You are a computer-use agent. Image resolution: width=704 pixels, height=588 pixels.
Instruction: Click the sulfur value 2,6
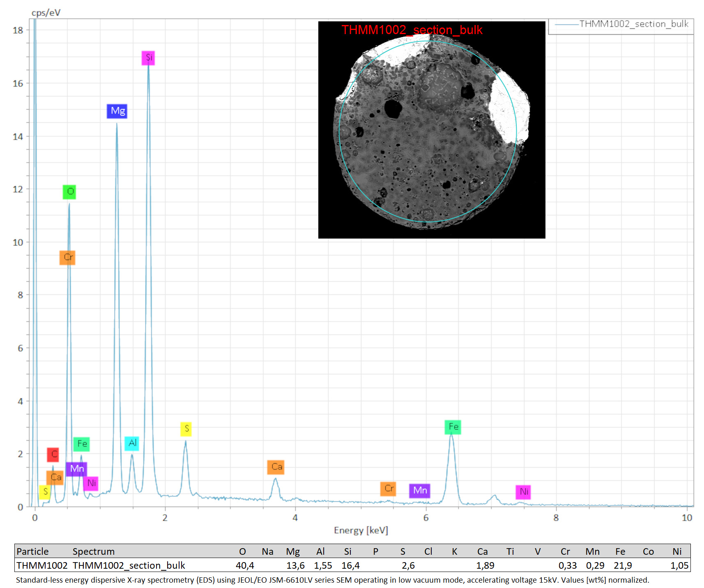pyautogui.click(x=408, y=566)
